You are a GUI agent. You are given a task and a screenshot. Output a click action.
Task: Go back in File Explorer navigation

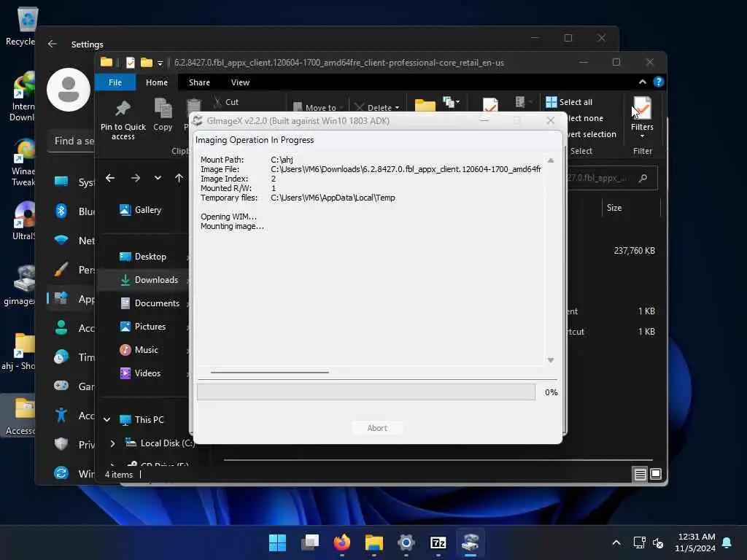(x=110, y=178)
